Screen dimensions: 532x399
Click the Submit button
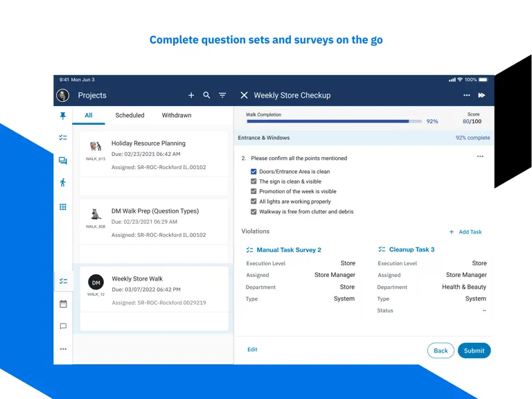[x=474, y=351]
